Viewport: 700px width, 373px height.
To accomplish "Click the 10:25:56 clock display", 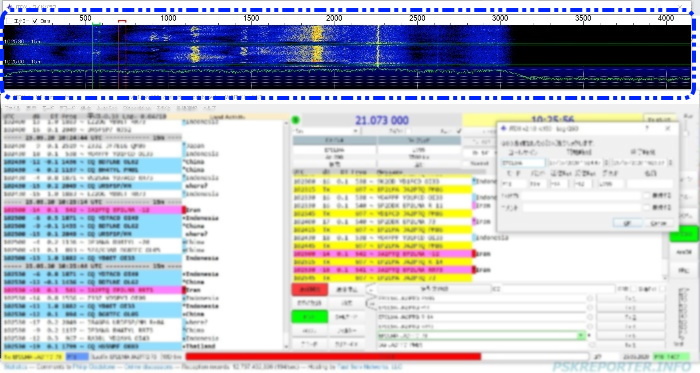I will [552, 120].
